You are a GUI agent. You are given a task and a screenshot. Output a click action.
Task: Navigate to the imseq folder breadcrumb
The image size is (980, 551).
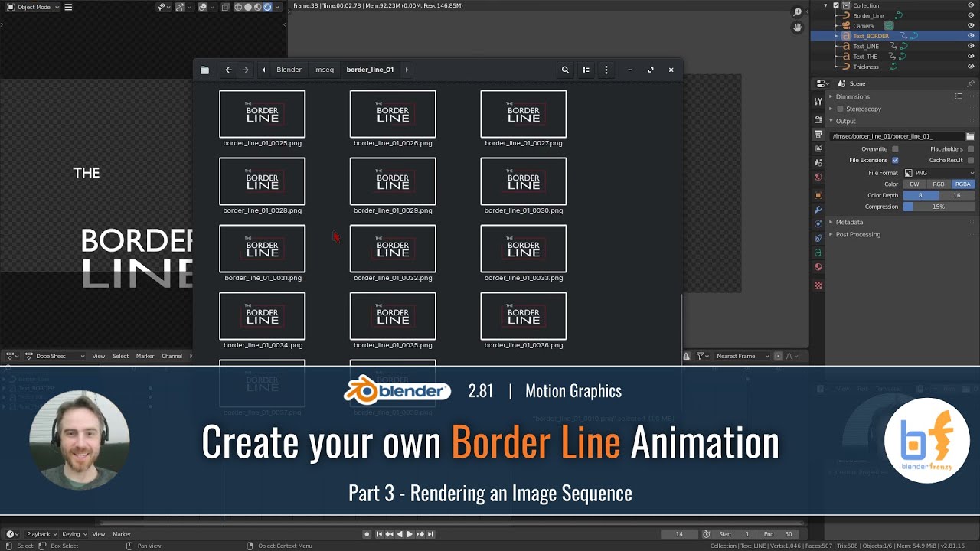[324, 70]
